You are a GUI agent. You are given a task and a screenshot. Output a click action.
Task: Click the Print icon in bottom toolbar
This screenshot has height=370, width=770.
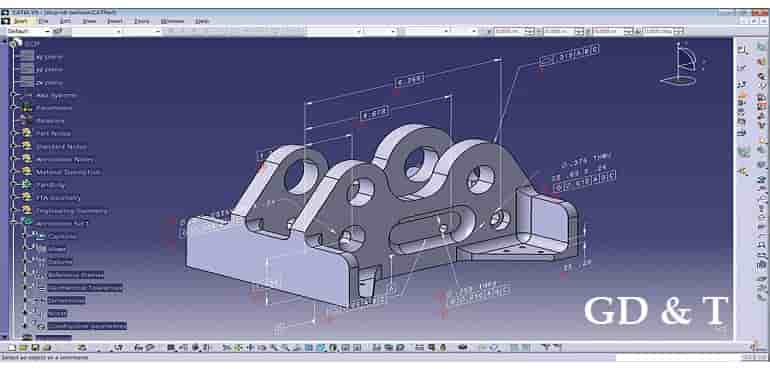(x=46, y=348)
